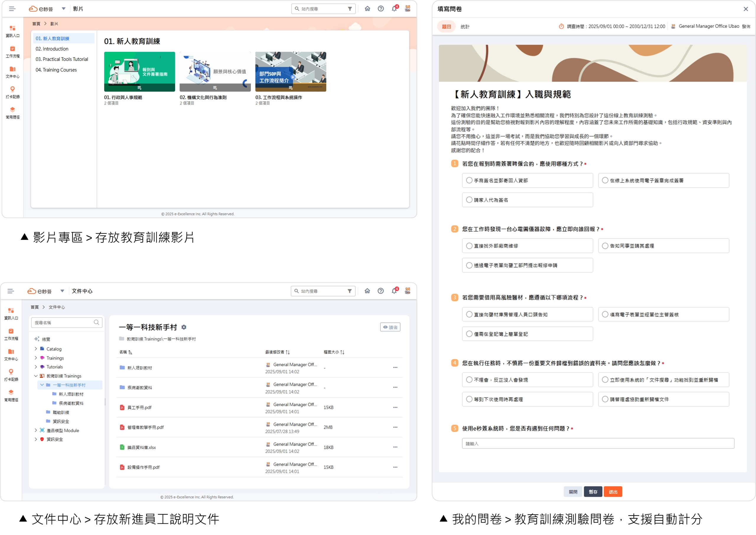Open the hamburger menu in the 影片 window
The height and width of the screenshot is (535, 756).
12,9
